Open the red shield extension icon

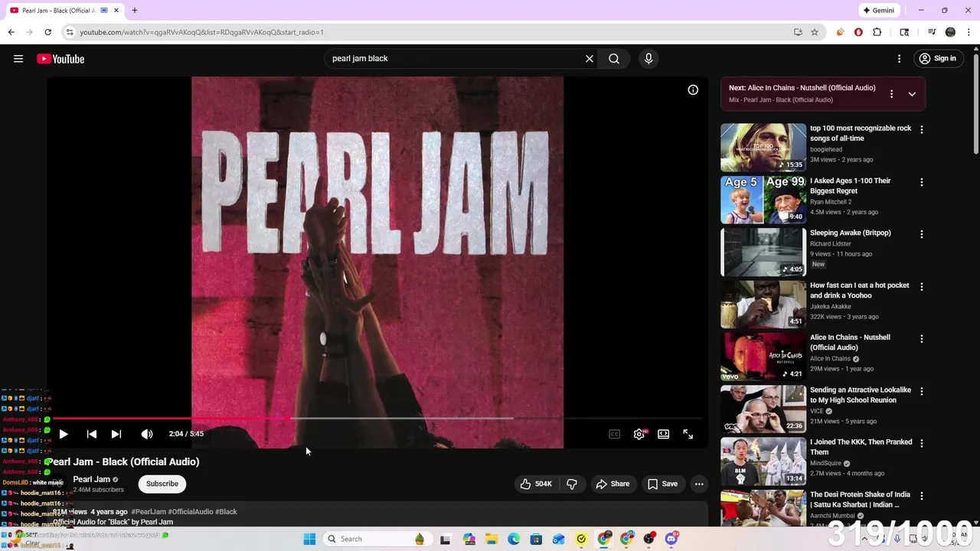[x=858, y=32]
